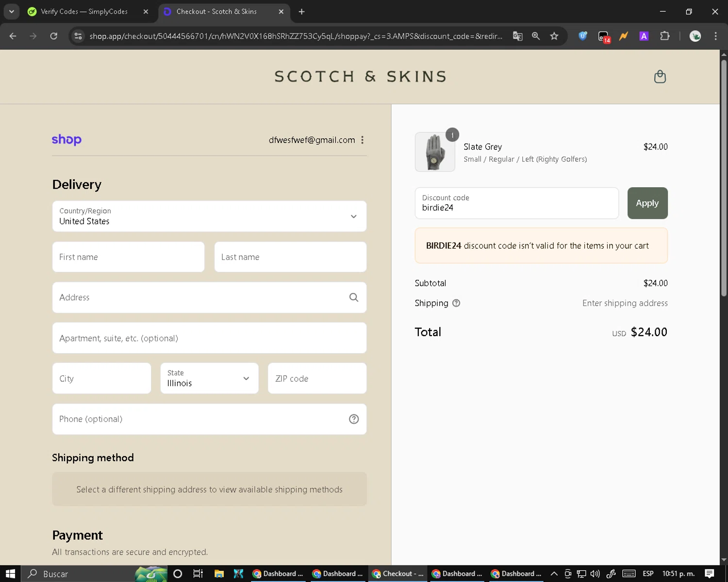Click the Discount code field
728x582 pixels.
[x=516, y=203]
